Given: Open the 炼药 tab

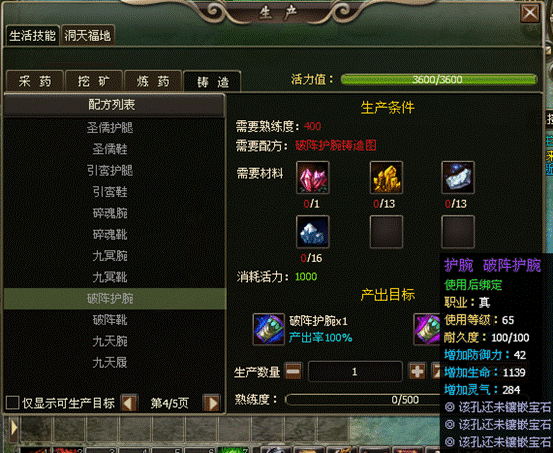Looking at the screenshot, I should (x=153, y=81).
